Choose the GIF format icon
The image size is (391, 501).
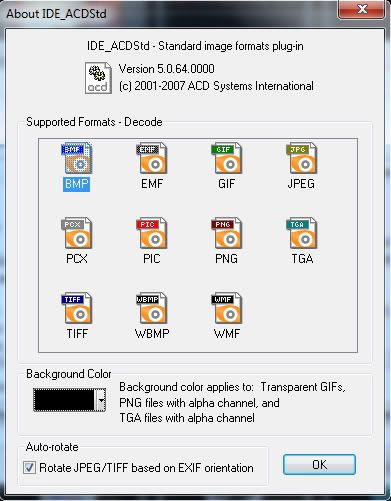(x=227, y=158)
